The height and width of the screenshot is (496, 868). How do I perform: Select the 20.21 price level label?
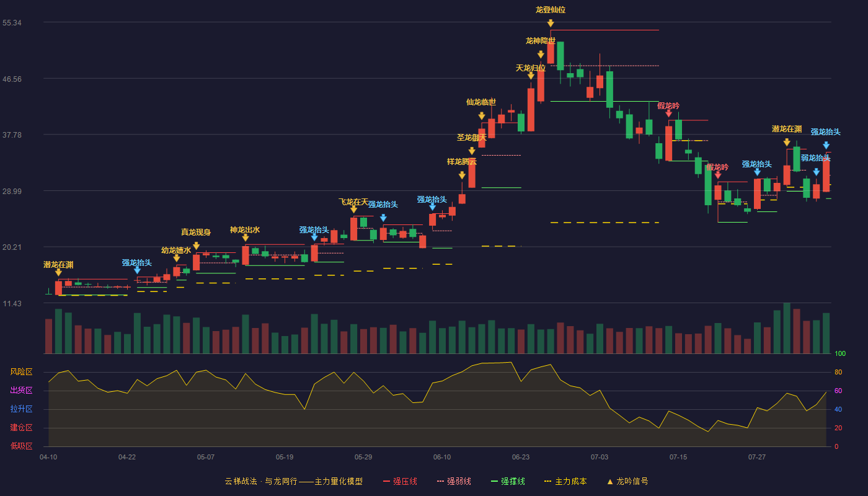pyautogui.click(x=12, y=247)
